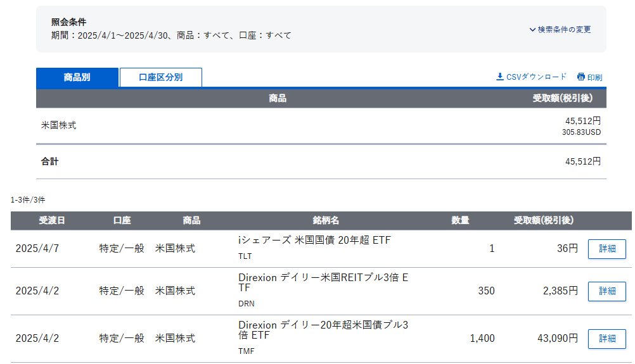This screenshot has width=635, height=364.
Task: Select the 米国株式 summary row
Action: pyautogui.click(x=321, y=126)
